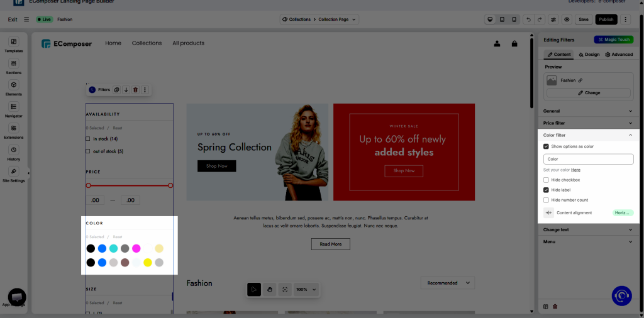Duplicate the Filters element
The height and width of the screenshot is (318, 644).
tap(117, 90)
